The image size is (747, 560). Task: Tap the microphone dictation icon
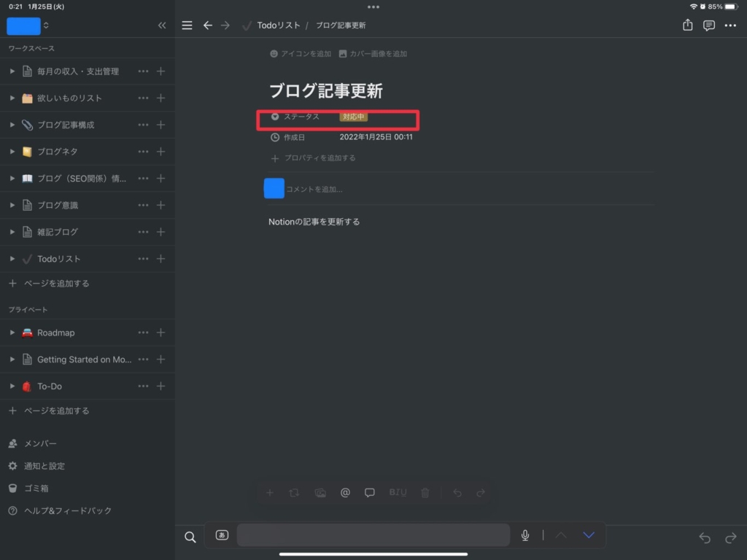[x=525, y=535]
